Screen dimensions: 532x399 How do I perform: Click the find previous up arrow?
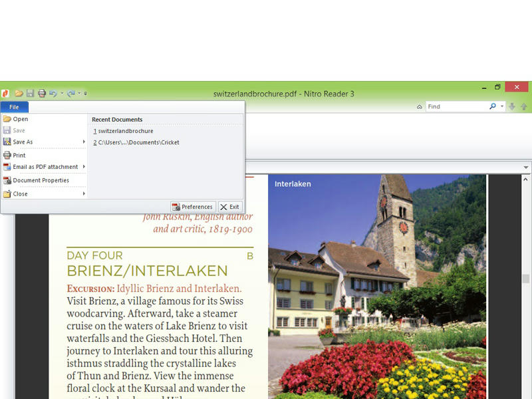(524, 106)
